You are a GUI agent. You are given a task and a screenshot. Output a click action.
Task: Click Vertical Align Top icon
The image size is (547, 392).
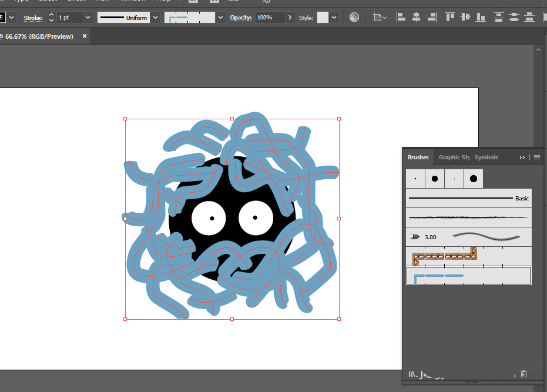click(x=450, y=17)
